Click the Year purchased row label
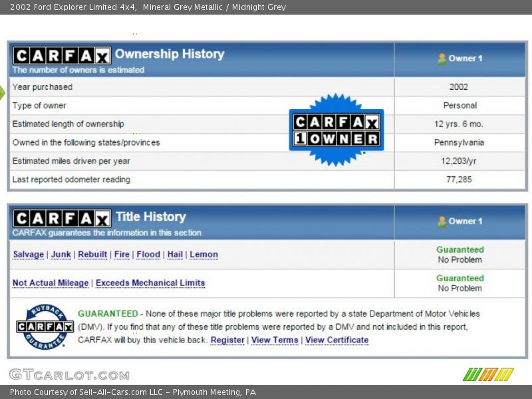 coord(43,87)
